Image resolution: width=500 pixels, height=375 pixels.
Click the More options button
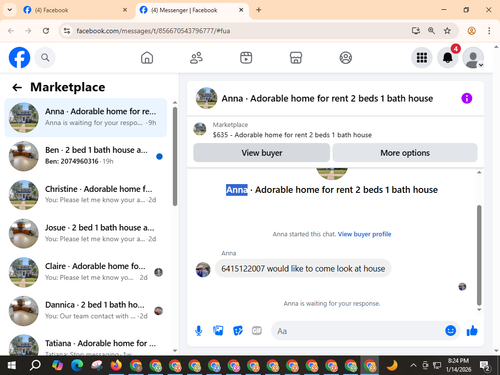pyautogui.click(x=405, y=153)
